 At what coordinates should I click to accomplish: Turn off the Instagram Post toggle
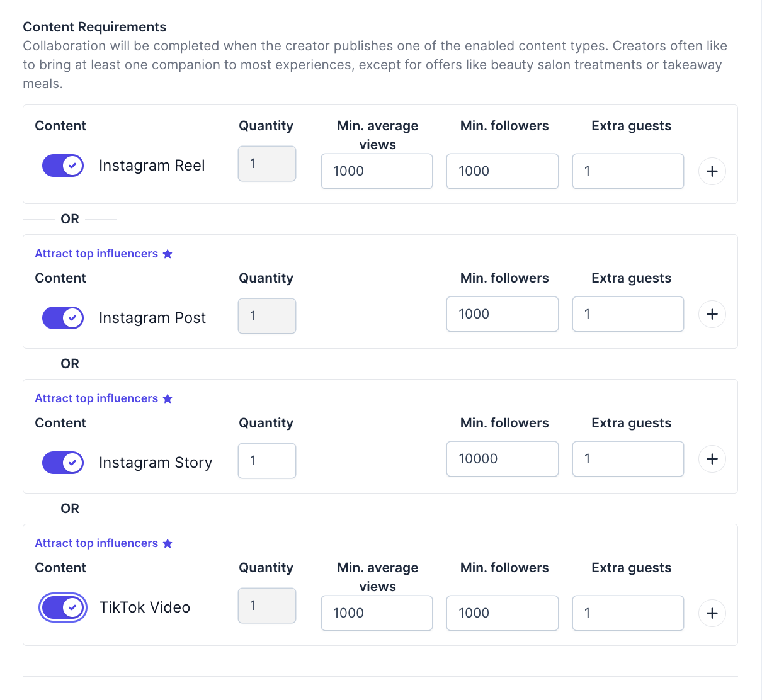click(x=63, y=318)
